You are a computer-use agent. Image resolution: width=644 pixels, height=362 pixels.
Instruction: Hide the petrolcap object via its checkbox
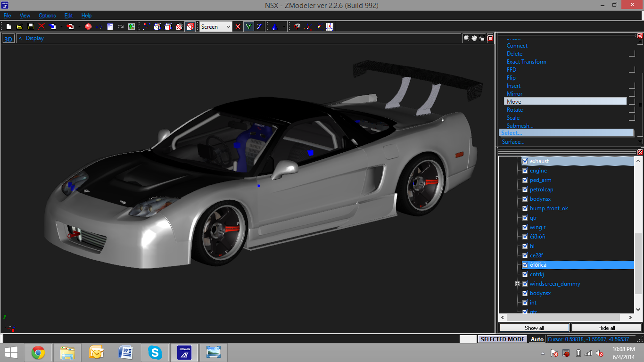point(525,189)
